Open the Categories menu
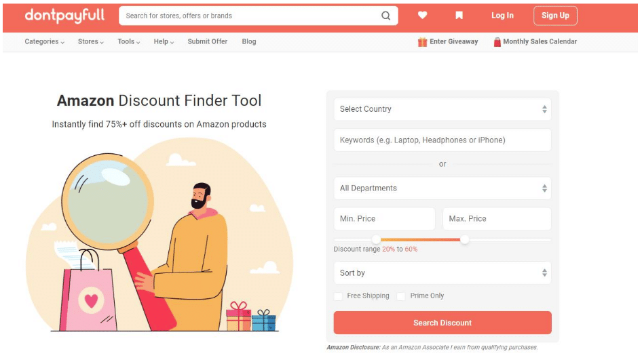 (44, 42)
